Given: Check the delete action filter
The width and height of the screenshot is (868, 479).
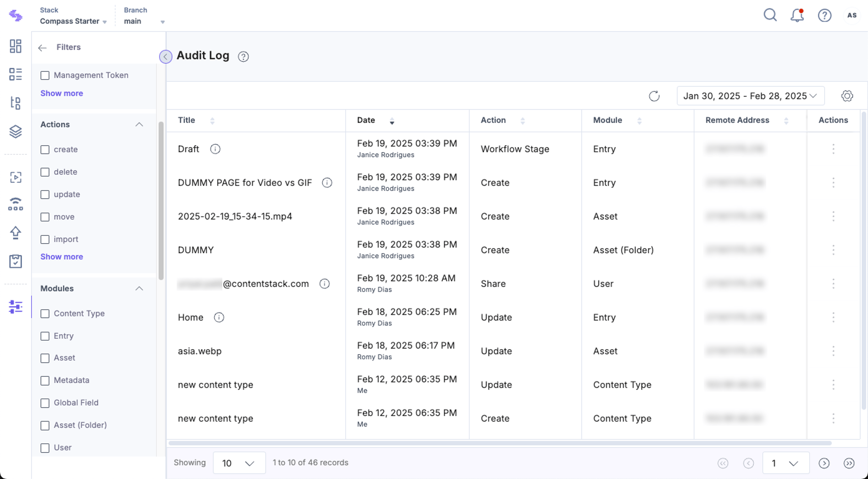Looking at the screenshot, I should point(45,172).
